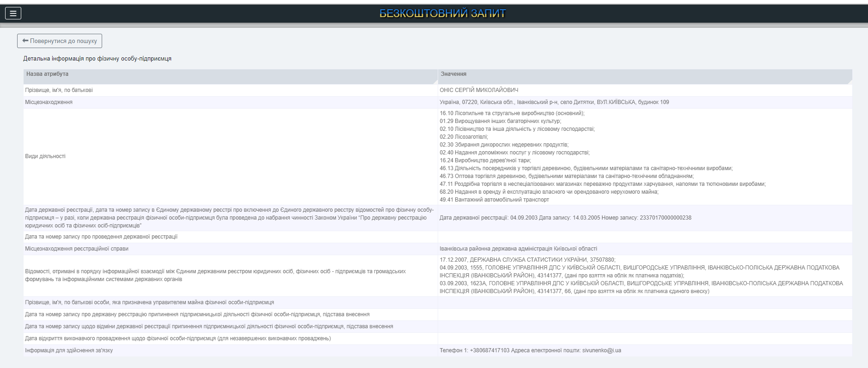Click the 16.24 Виробництво дерев'яної тари line
Image resolution: width=868 pixels, height=368 pixels.
[485, 160]
